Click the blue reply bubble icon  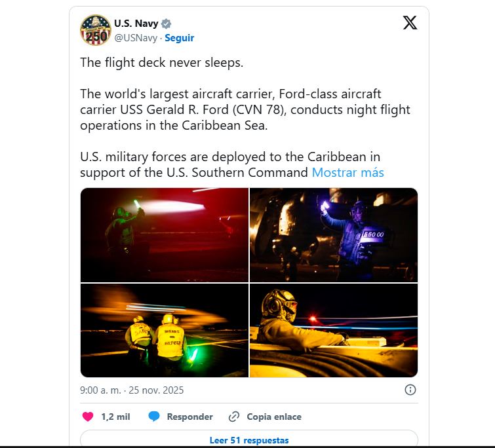click(x=154, y=417)
